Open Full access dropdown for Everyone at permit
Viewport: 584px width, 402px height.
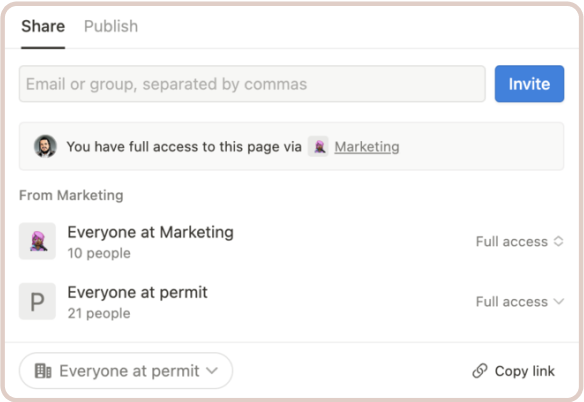pos(520,301)
